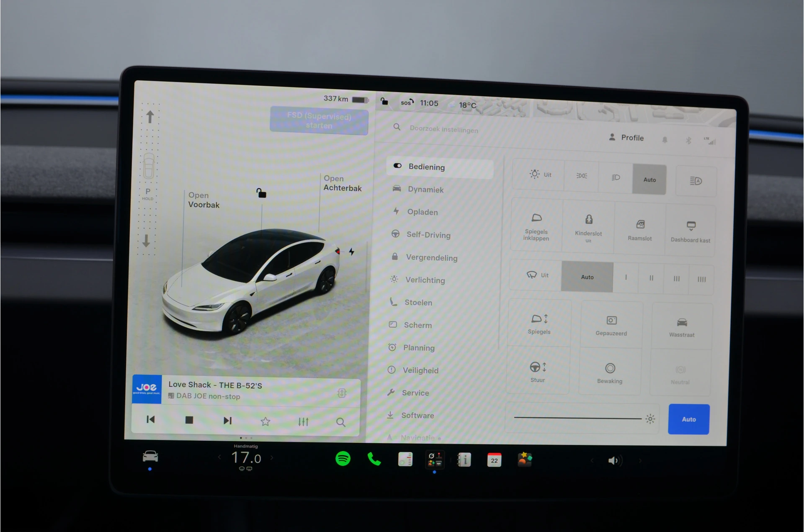Open the Spotify app in the dock
The image size is (804, 532).
tap(343, 458)
